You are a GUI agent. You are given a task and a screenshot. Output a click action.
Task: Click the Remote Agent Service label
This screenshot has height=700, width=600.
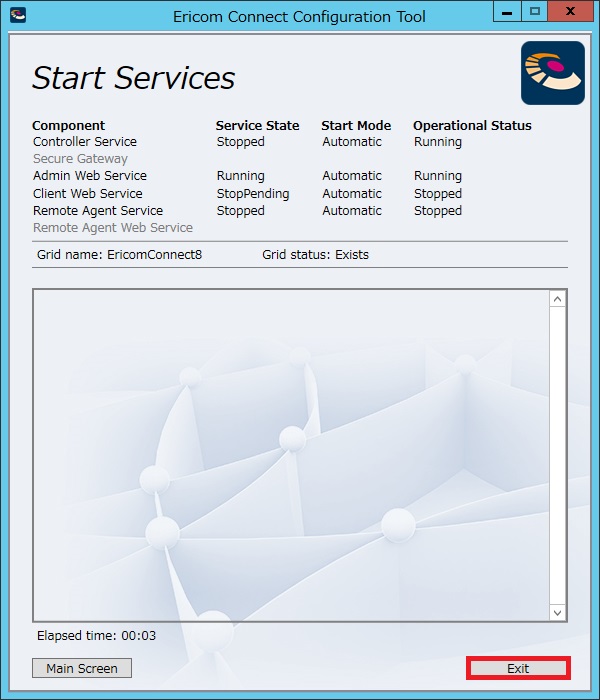click(x=98, y=211)
